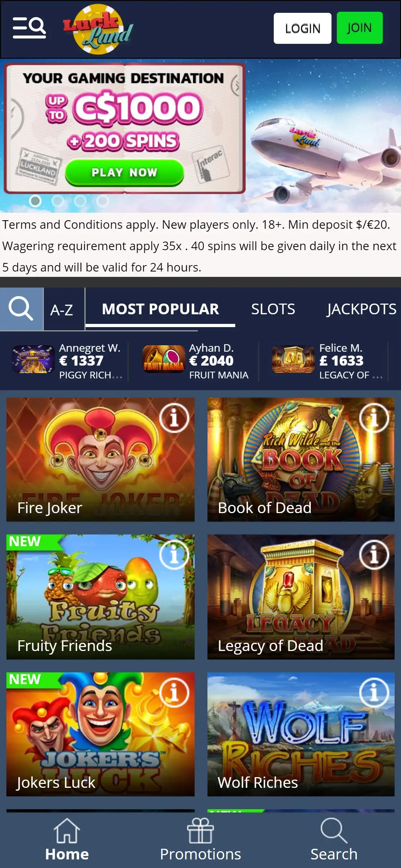Open info for Book of Dead

[x=374, y=418]
